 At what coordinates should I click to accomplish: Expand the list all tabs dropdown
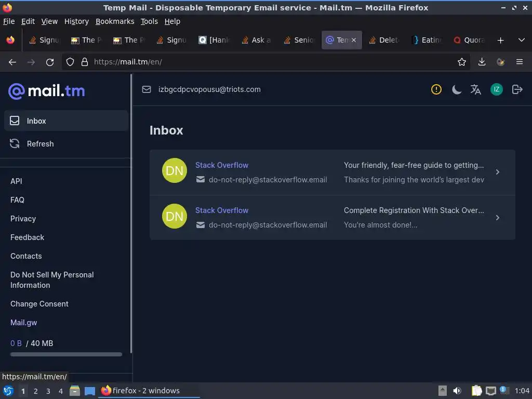pos(522,41)
